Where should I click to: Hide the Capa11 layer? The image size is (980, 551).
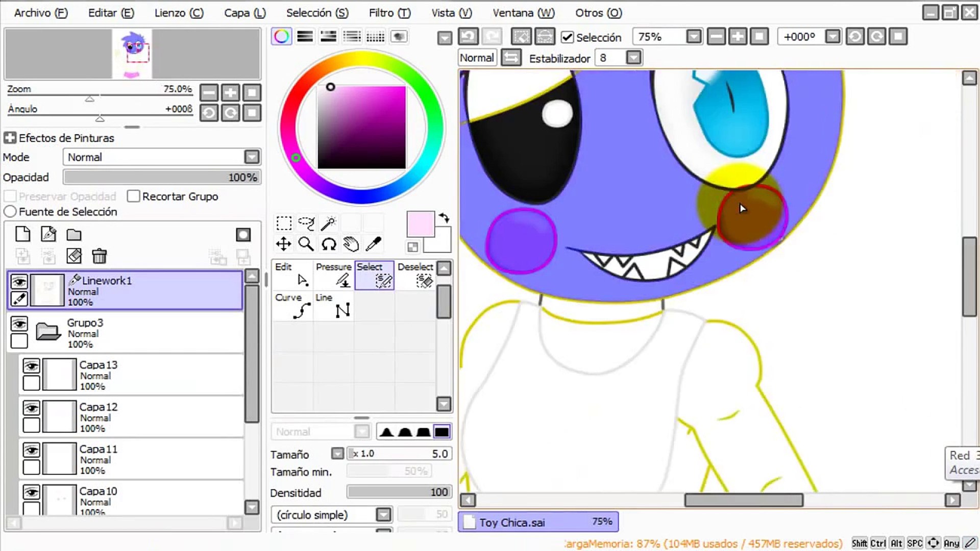tap(32, 450)
